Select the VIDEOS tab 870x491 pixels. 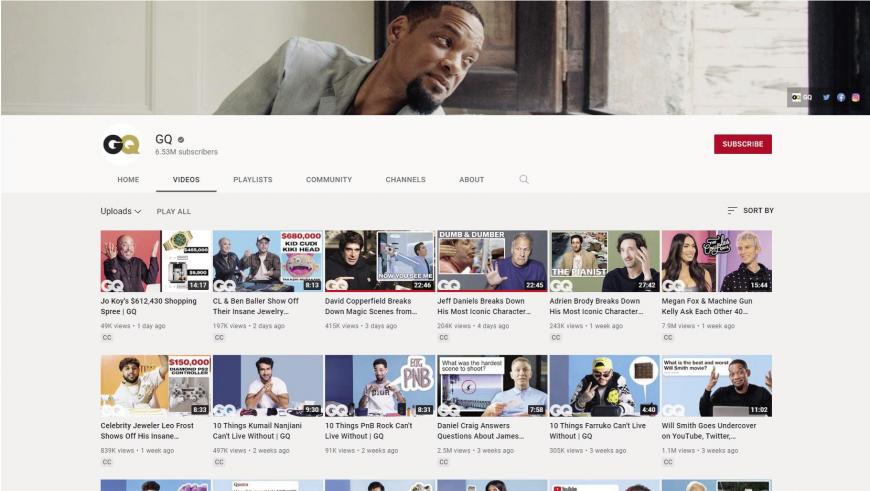(186, 180)
